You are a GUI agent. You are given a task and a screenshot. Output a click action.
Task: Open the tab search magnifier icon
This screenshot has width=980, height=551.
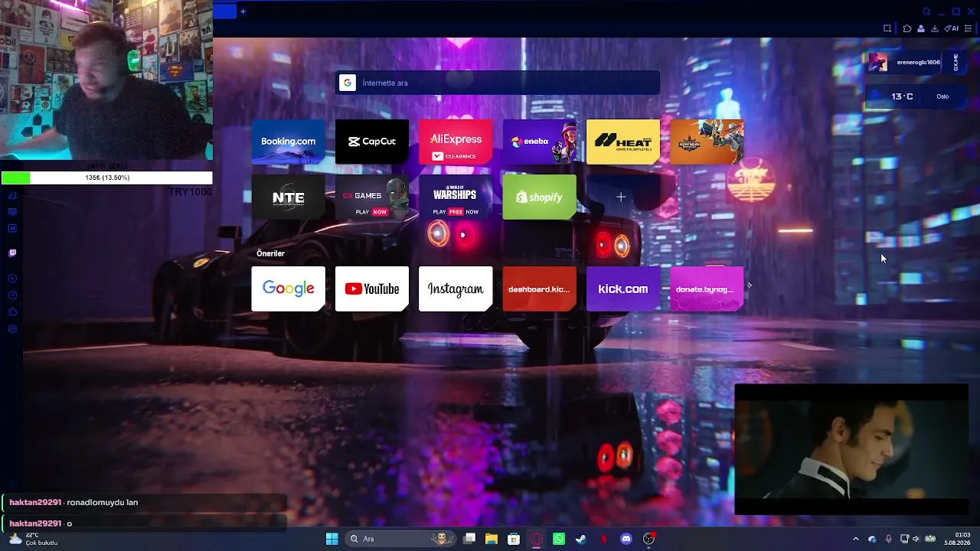pyautogui.click(x=926, y=11)
